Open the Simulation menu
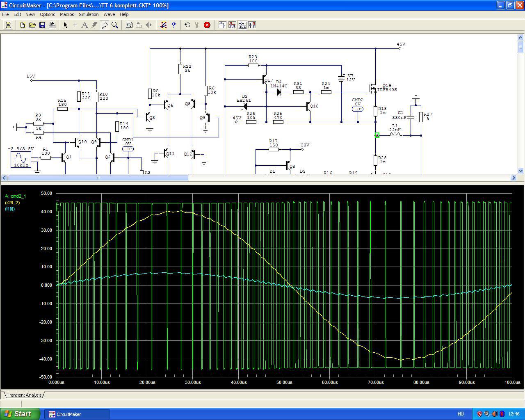 click(x=89, y=14)
